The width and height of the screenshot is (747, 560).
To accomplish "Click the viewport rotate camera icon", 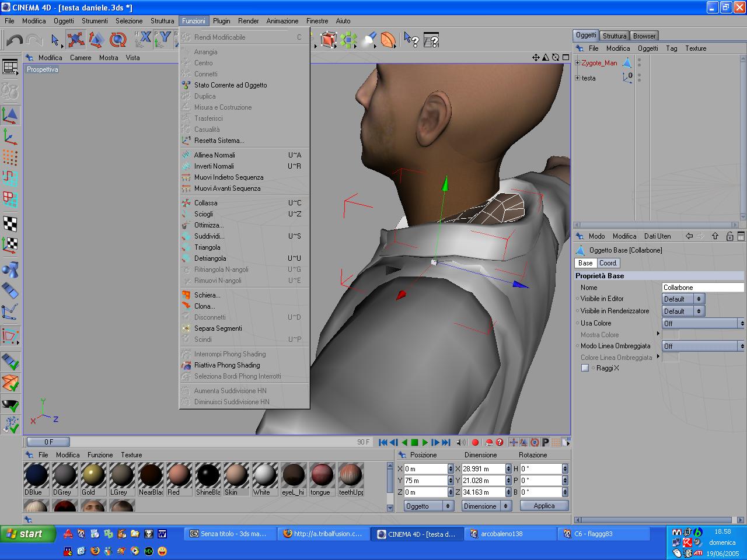I will (556, 57).
